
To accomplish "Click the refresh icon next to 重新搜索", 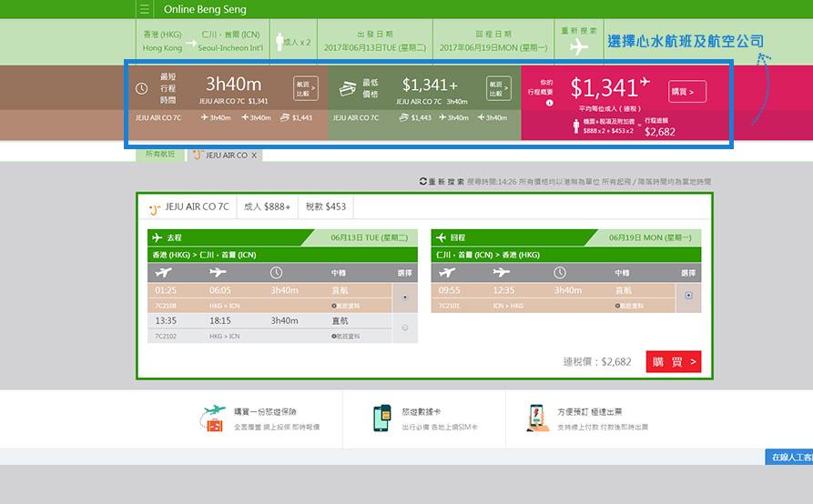I will click(423, 181).
